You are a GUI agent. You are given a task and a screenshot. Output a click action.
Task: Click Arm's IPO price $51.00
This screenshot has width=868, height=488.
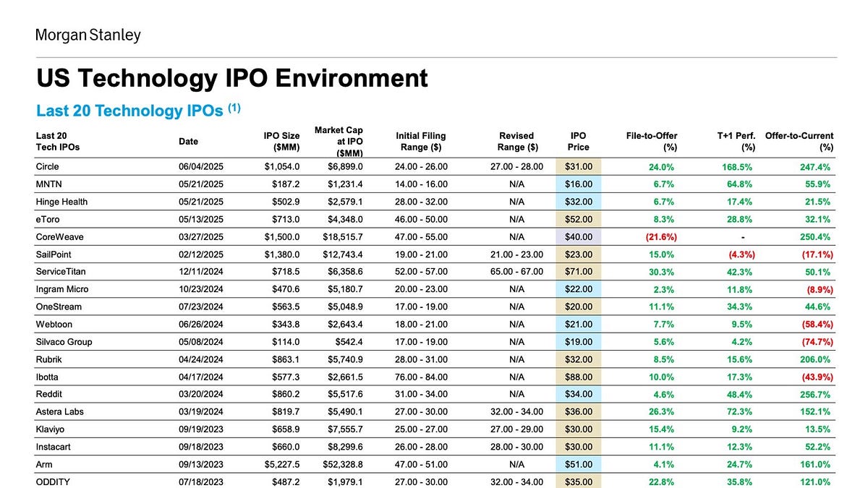579,464
